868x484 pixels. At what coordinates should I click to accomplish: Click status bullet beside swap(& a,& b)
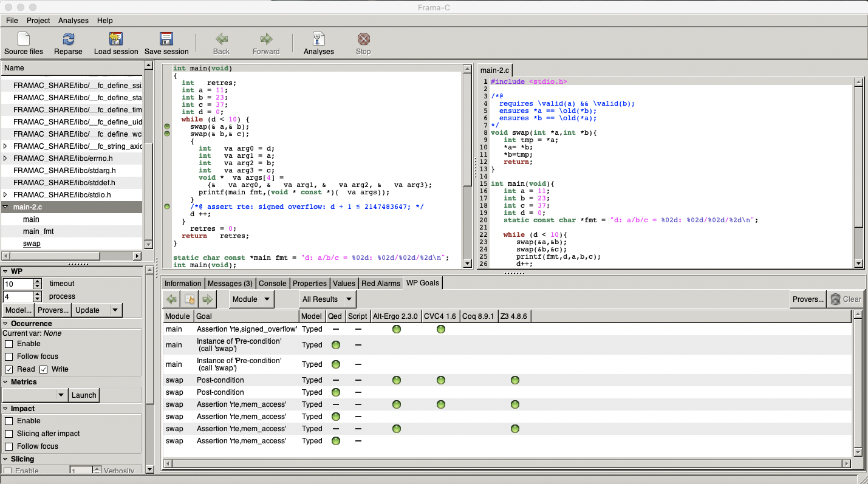(x=167, y=126)
